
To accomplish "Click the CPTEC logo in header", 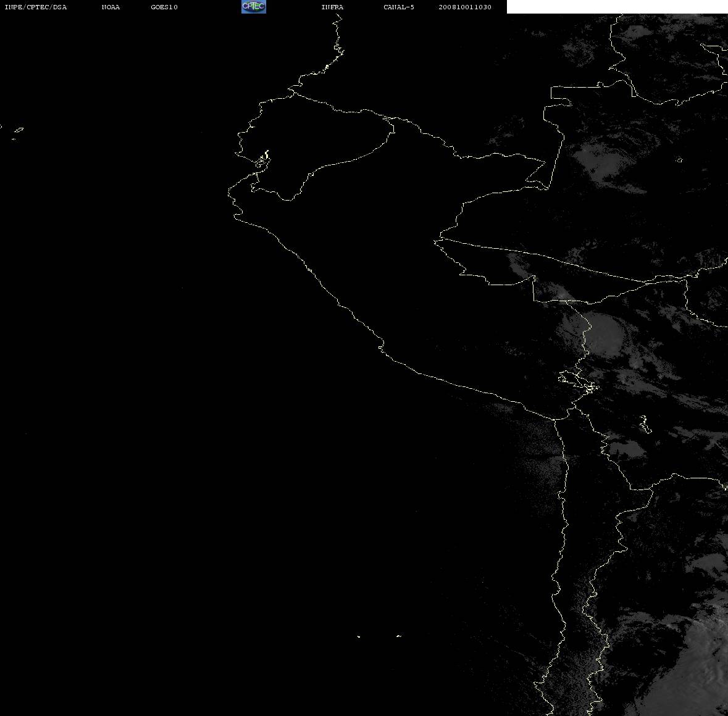I will [x=254, y=7].
